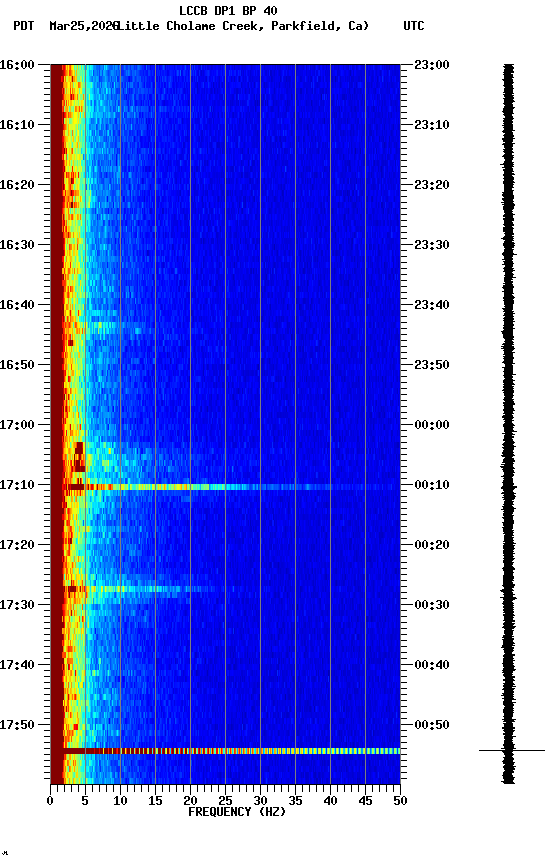This screenshot has width=552, height=864.
Task: Click the 50 Hz frequency axis label
Action: tap(401, 801)
